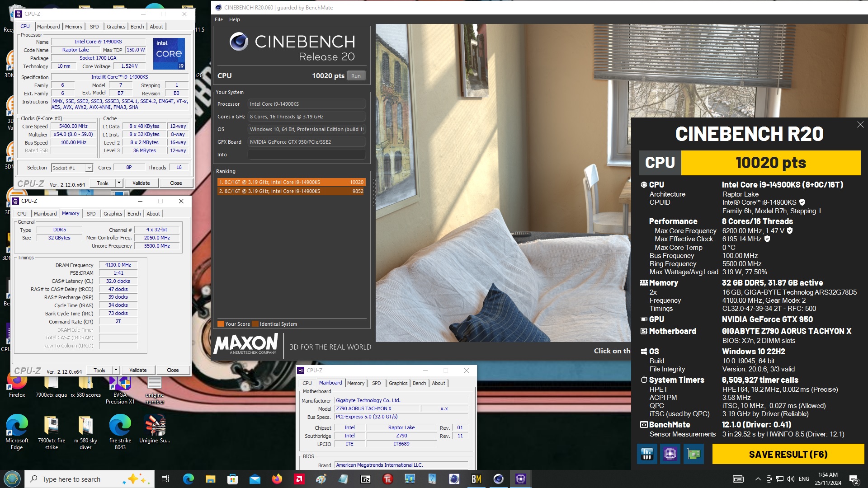Open Graphics tab in bottom CPU-Z Mainboard window
The width and height of the screenshot is (868, 488).
coord(398,383)
